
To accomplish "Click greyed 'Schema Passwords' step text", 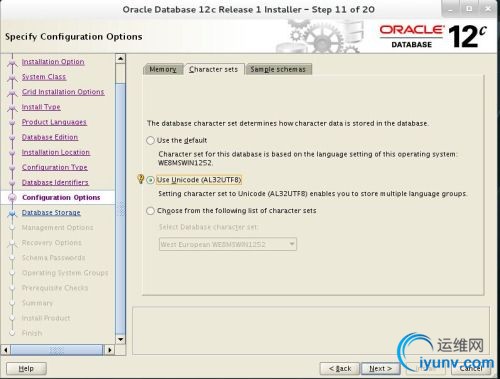I will pos(53,258).
